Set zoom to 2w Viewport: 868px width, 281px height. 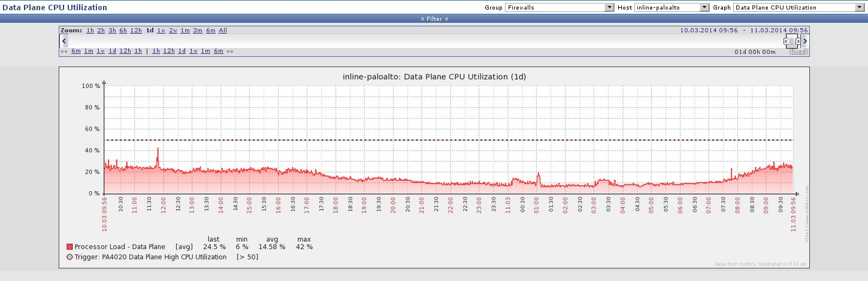(173, 30)
